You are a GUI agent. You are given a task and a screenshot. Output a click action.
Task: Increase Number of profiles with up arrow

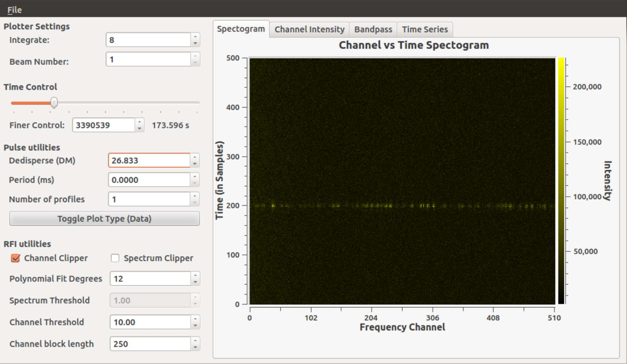pyautogui.click(x=195, y=196)
